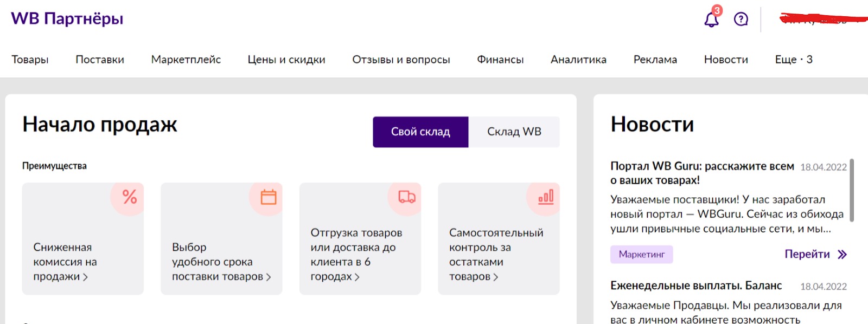Switch to the Склад WB option
The image size is (868, 324).
pyautogui.click(x=514, y=132)
